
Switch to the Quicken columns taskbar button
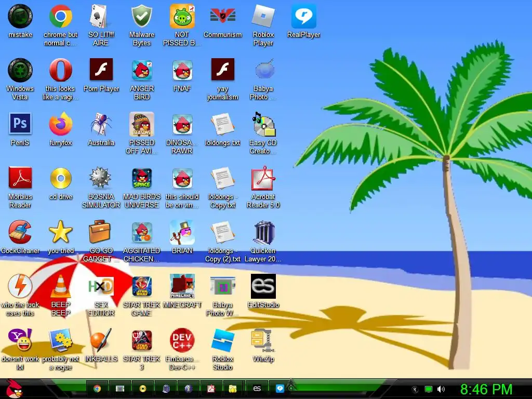(166, 389)
